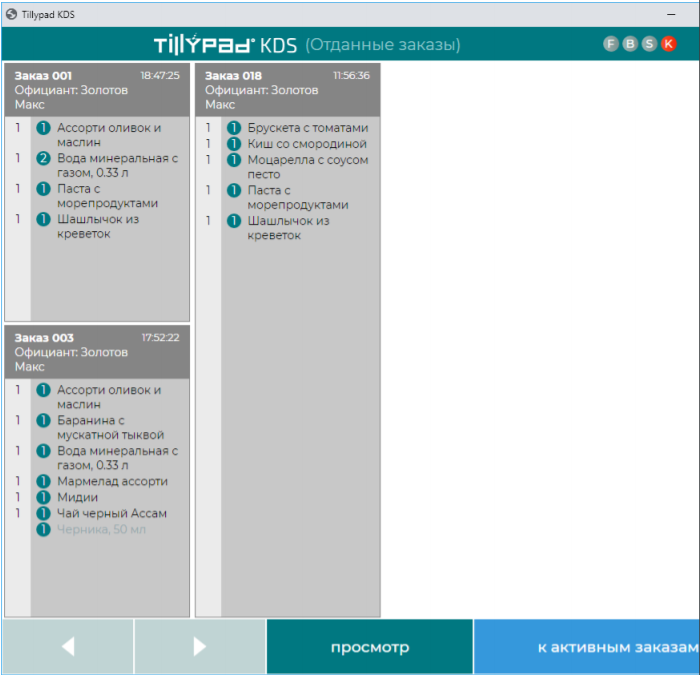Select greyed Черника, 50 мл item
700x675 pixels.
[x=101, y=529]
